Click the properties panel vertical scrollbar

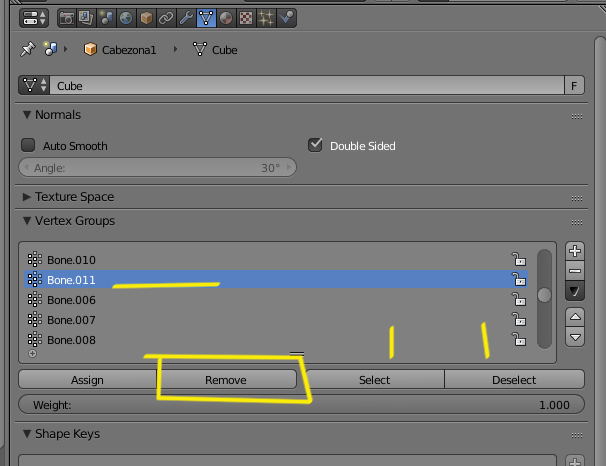point(600,251)
